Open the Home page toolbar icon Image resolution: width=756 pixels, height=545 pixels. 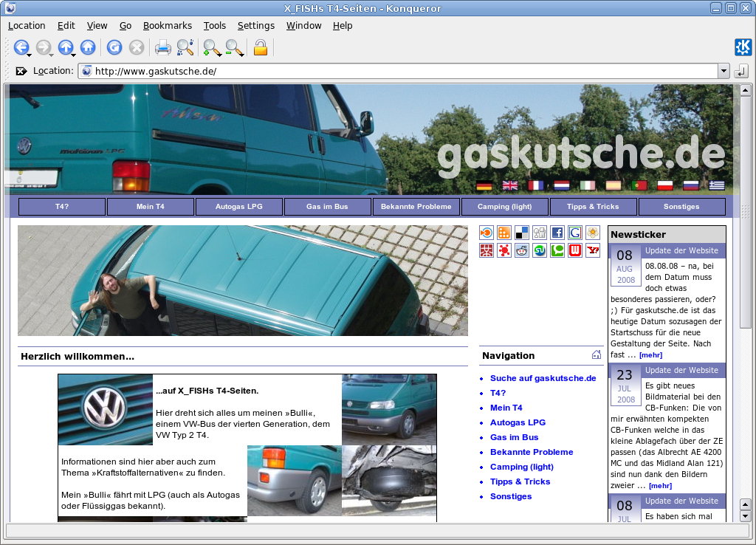tap(88, 47)
